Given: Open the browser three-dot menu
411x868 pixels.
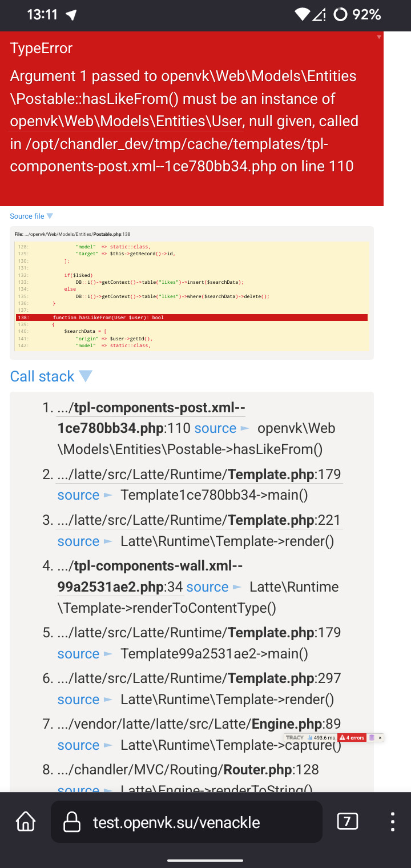Looking at the screenshot, I should pos(392,822).
